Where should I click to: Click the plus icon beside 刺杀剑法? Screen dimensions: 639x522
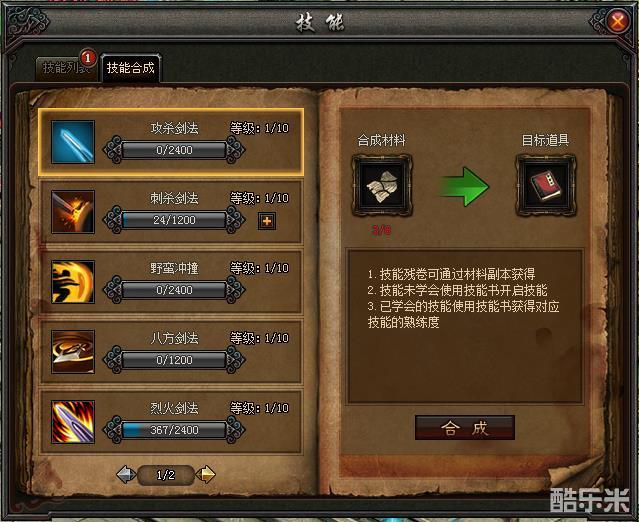267,221
